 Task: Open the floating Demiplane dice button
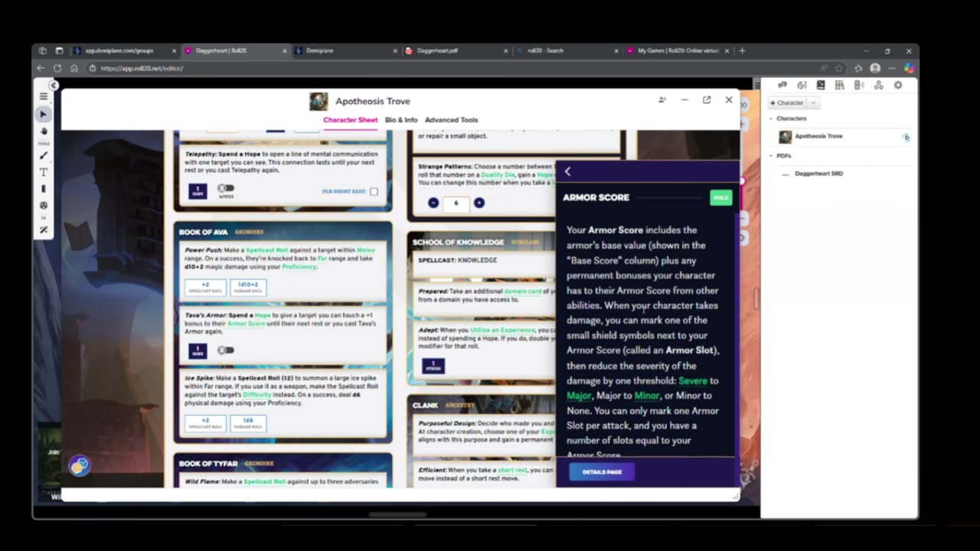tap(80, 465)
